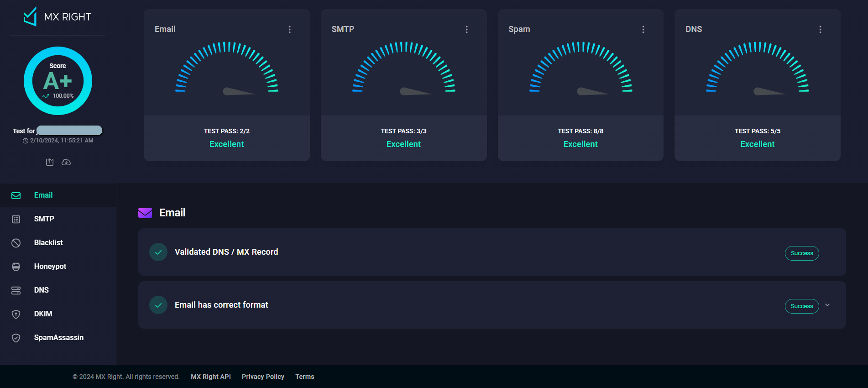
Task: Click the SMTP card title
Action: pyautogui.click(x=343, y=29)
